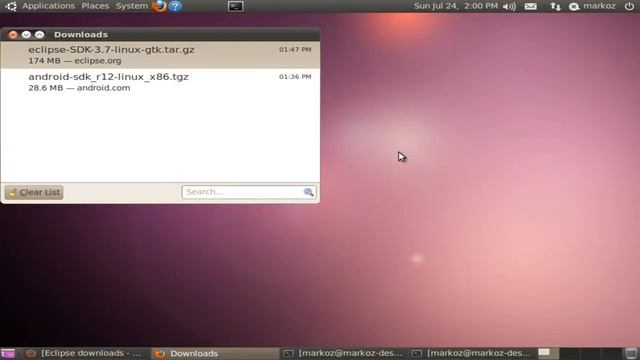
Task: Click the Show Desktop icon in bottom panel
Action: (x=8, y=353)
